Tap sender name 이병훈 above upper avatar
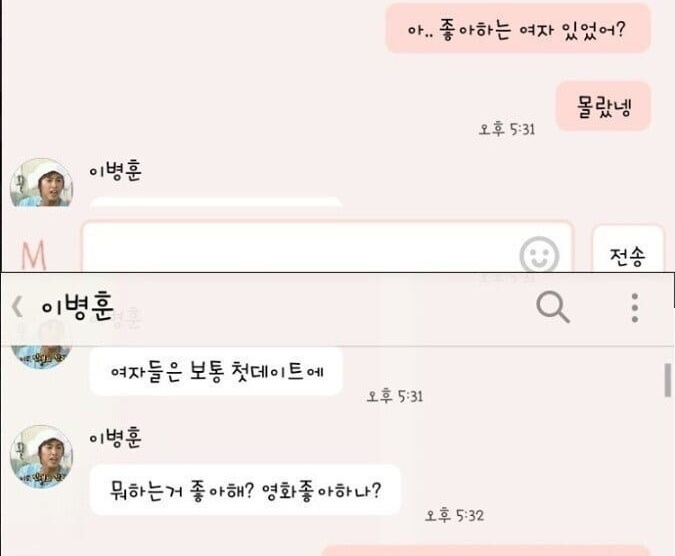The height and width of the screenshot is (556, 675). click(x=115, y=171)
